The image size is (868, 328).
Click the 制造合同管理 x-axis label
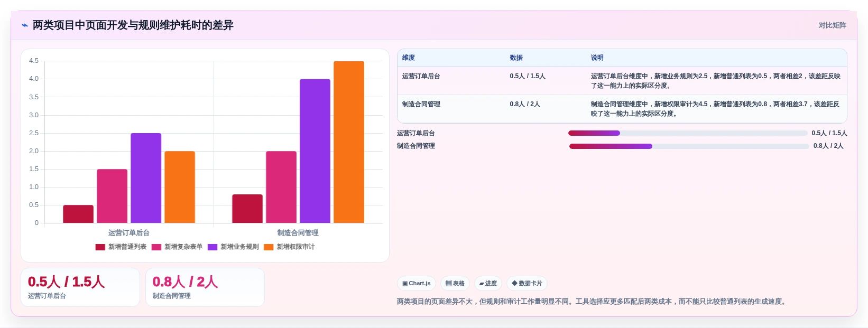pyautogui.click(x=298, y=233)
